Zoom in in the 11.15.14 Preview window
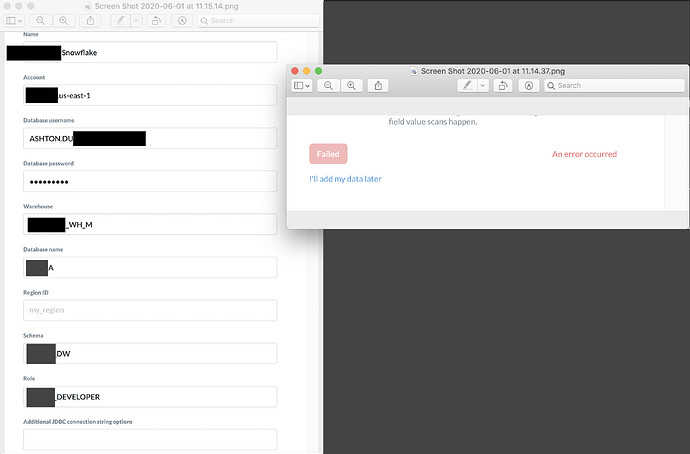 pos(64,21)
